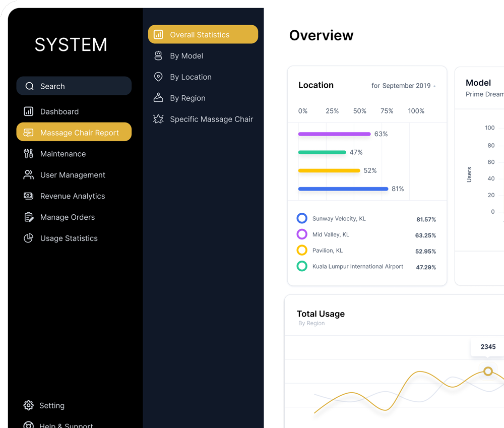
Task: Click the Revenue Analytics money icon
Action: [29, 196]
